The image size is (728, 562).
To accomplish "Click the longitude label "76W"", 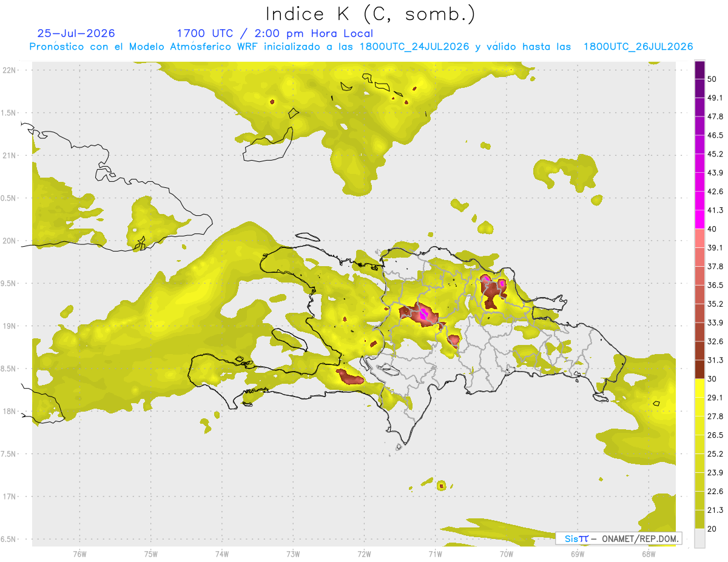I will (79, 554).
